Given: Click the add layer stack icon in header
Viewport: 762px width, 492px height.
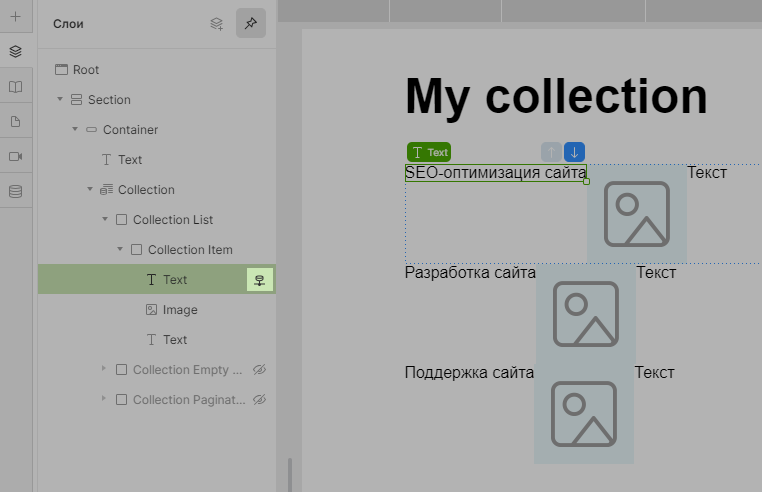Looking at the screenshot, I should pos(216,23).
